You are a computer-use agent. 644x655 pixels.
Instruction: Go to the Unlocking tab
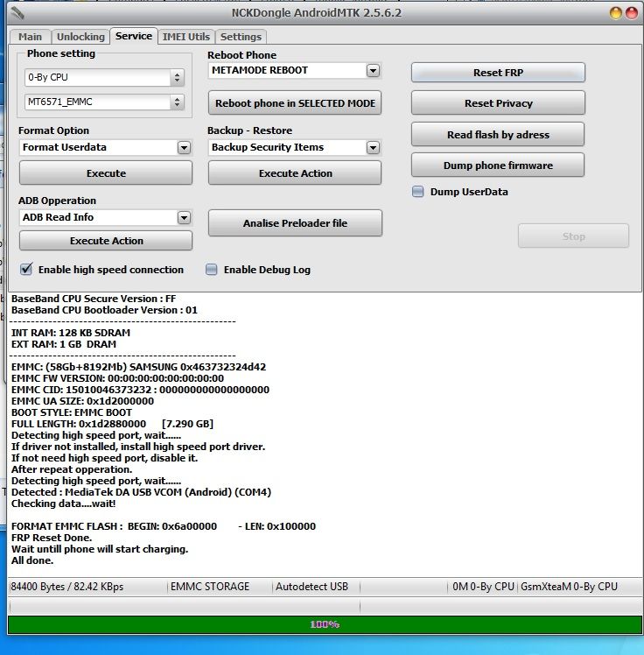[x=80, y=37]
